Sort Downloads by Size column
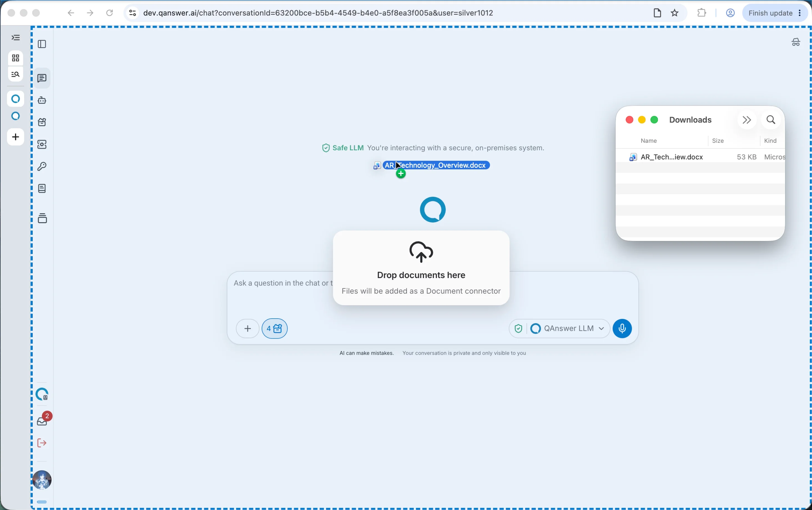 click(718, 141)
